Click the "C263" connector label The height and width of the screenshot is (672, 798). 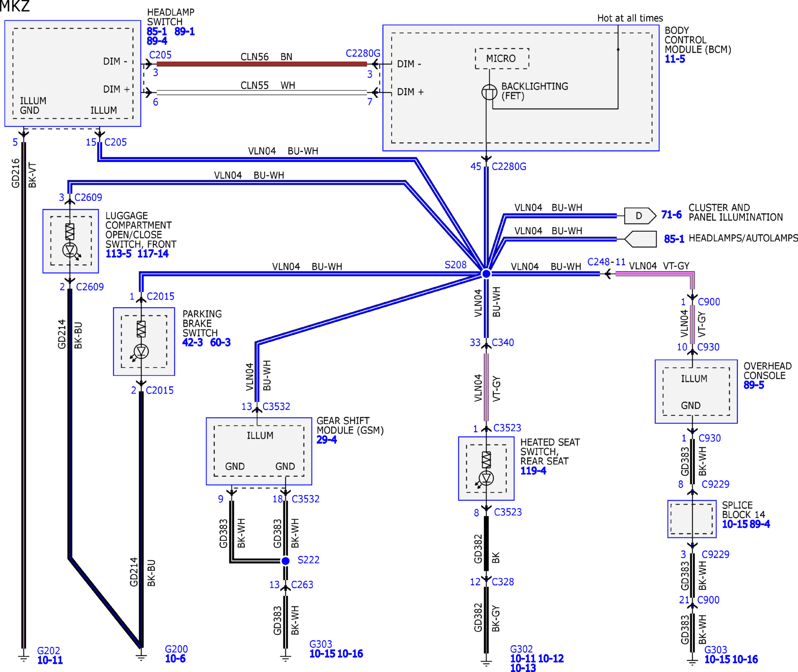[302, 585]
